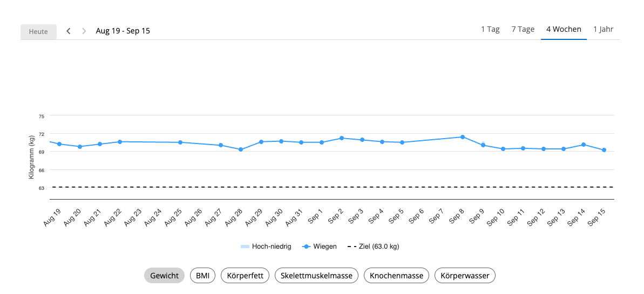This screenshot has height=294, width=644.
Task: Click the Aug 28 weight data point
Action: (x=241, y=149)
